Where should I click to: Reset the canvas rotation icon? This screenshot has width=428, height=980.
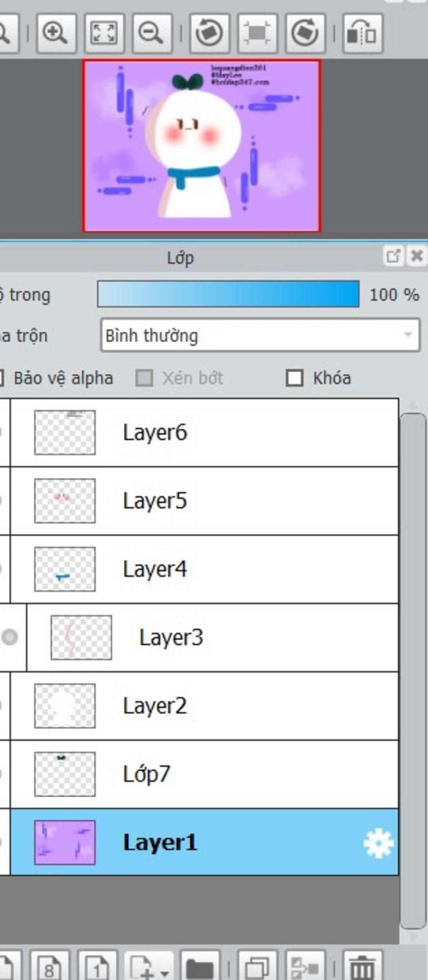point(257,33)
